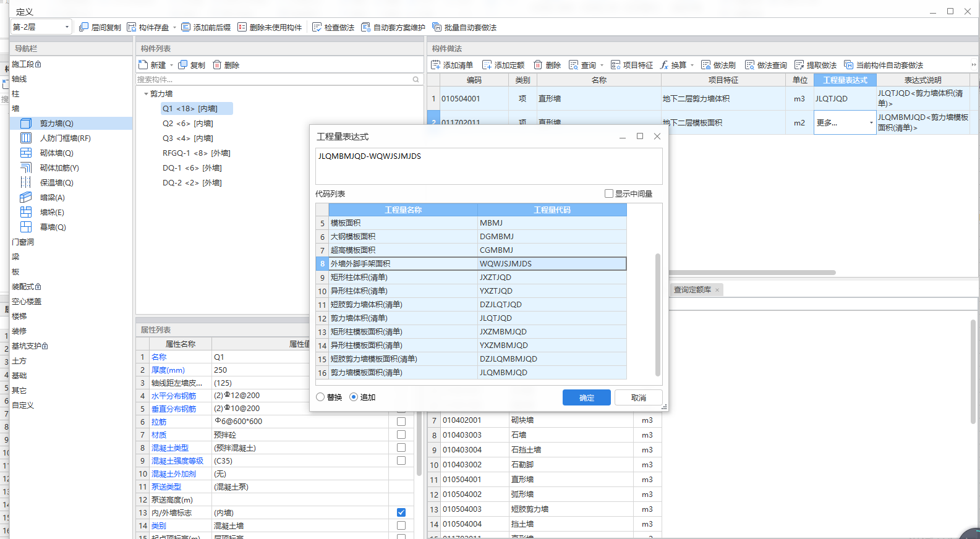Open the 第-2层 floor dropdown

click(41, 27)
